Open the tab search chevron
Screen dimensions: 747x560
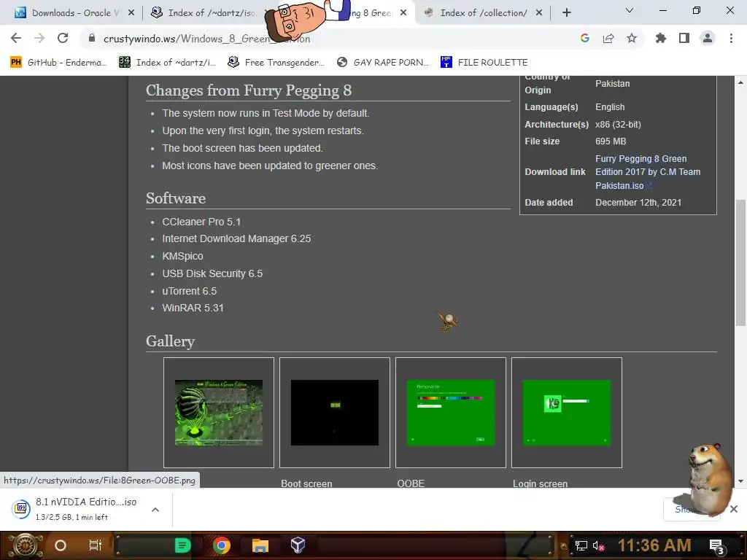pos(630,10)
